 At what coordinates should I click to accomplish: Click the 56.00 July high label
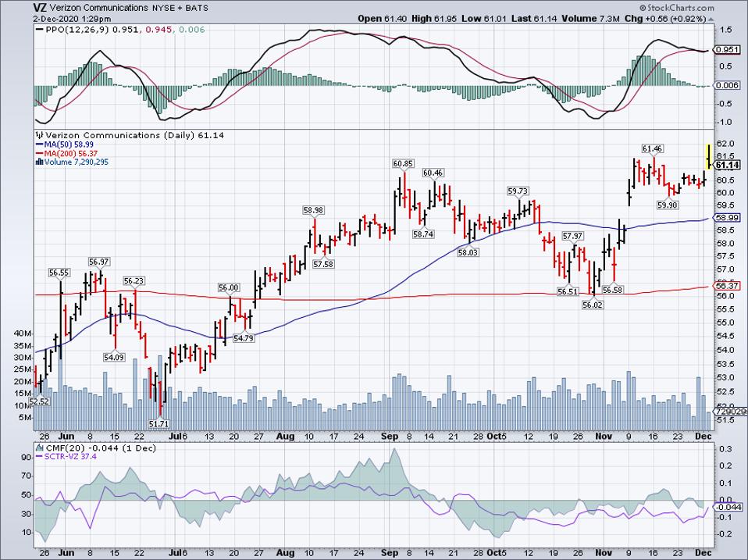pos(229,287)
